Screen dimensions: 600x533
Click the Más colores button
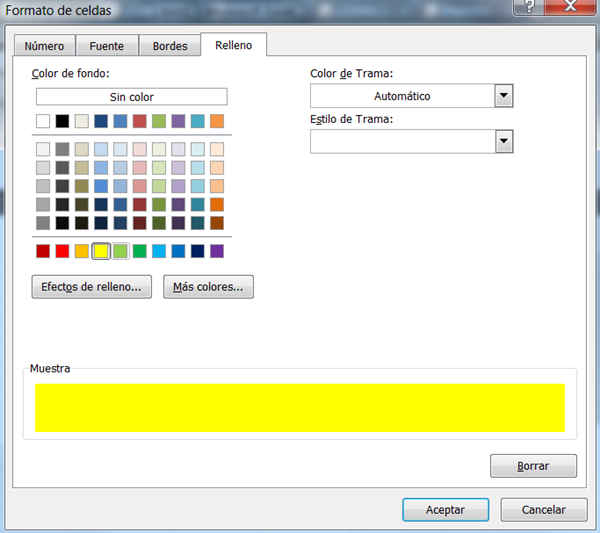pyautogui.click(x=208, y=287)
